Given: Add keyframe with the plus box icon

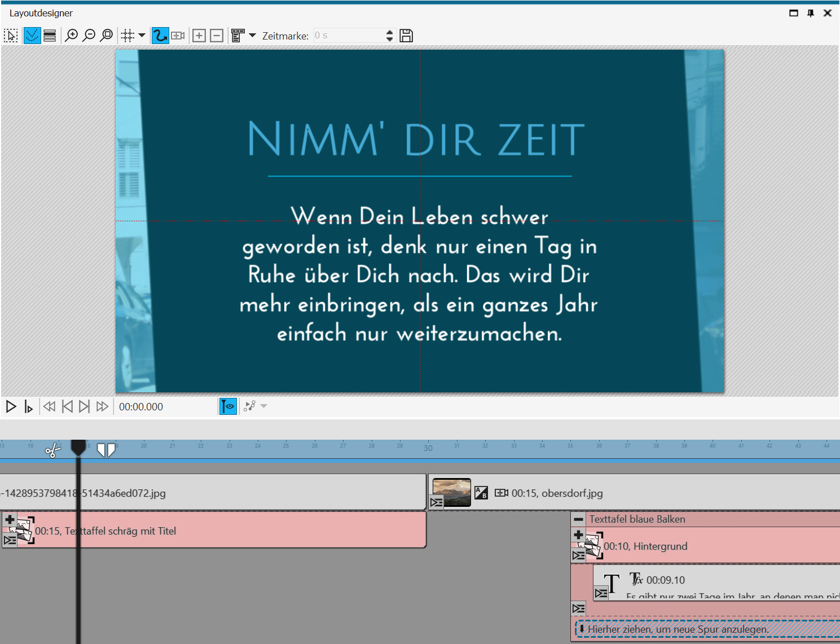Looking at the screenshot, I should click(199, 36).
